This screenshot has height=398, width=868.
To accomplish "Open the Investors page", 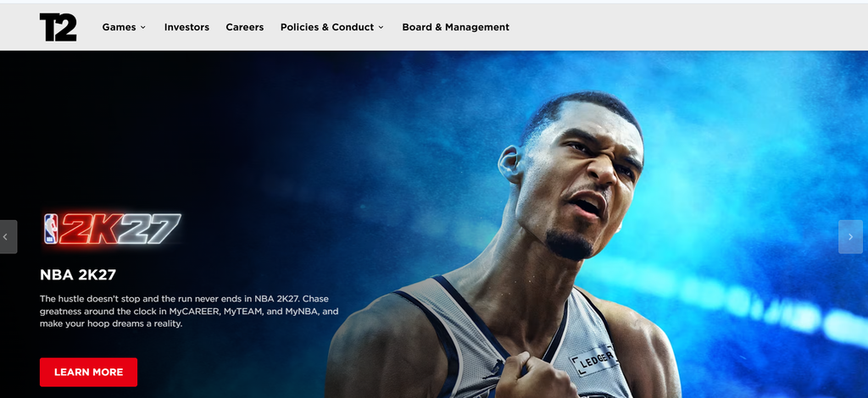I will click(186, 27).
